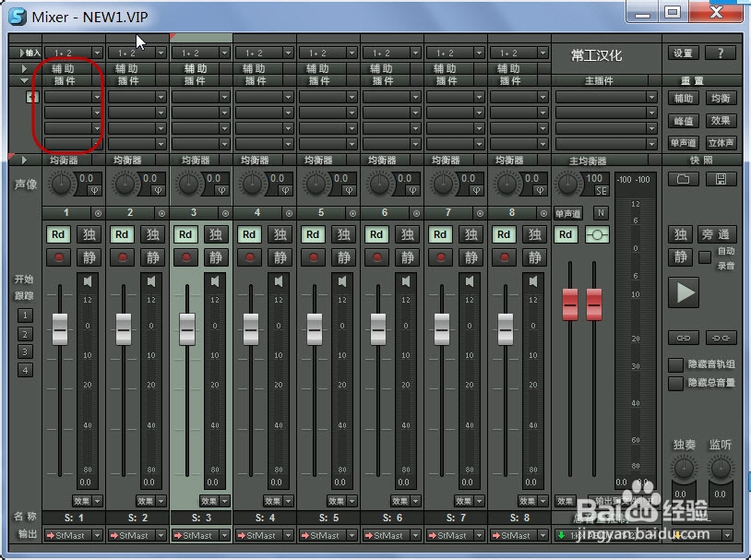Expand the 输入 row triangle
This screenshot has width=751, height=560.
coord(21,53)
